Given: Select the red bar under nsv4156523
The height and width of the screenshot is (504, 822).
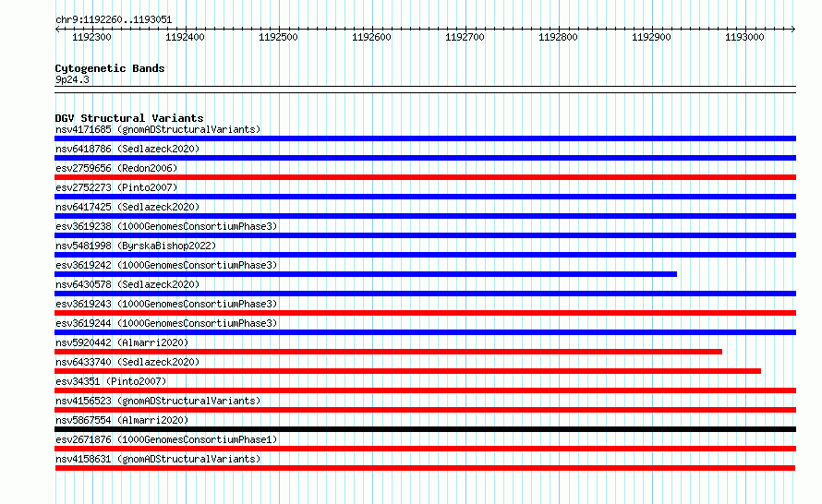Looking at the screenshot, I should click(x=425, y=410).
